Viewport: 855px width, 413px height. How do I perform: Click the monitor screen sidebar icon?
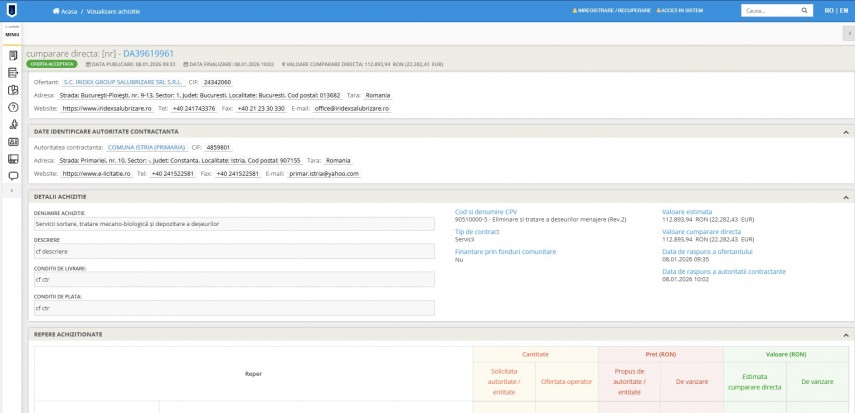pyautogui.click(x=13, y=158)
